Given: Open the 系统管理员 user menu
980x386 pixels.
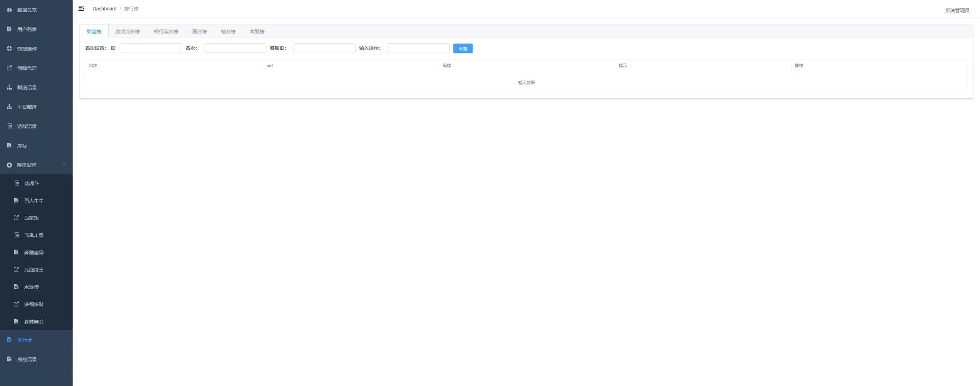Looking at the screenshot, I should click(x=957, y=10).
